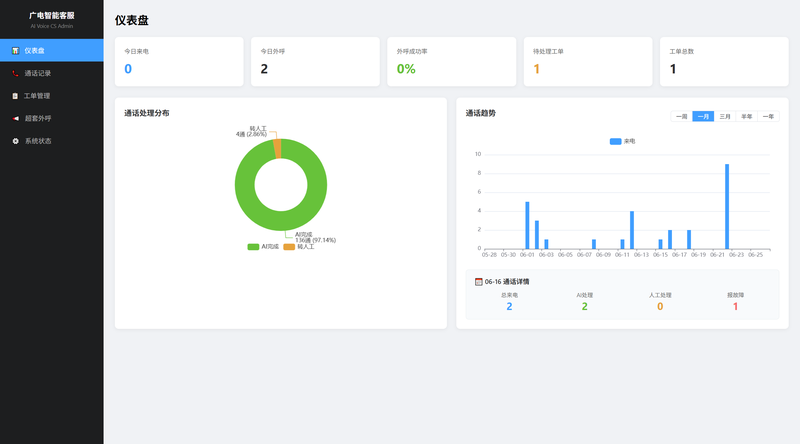Open the 仪表盘 dashboard icon in sidebar
This screenshot has width=800, height=444.
15,51
